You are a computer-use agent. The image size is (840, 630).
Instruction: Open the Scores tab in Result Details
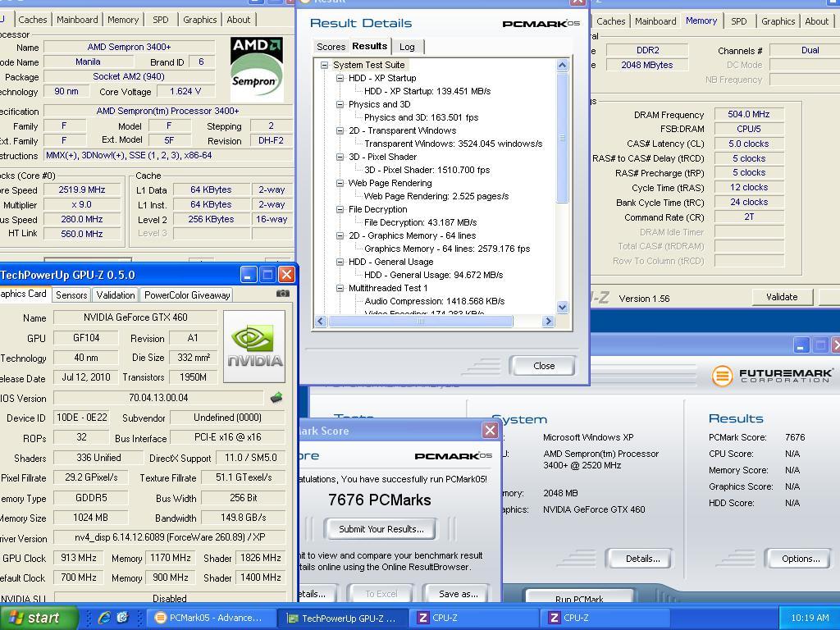[331, 47]
